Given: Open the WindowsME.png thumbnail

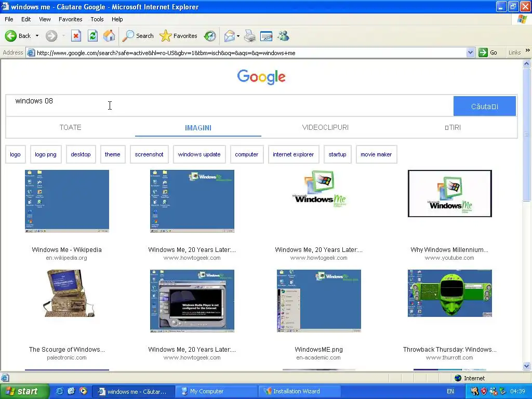Looking at the screenshot, I should click(x=319, y=301).
